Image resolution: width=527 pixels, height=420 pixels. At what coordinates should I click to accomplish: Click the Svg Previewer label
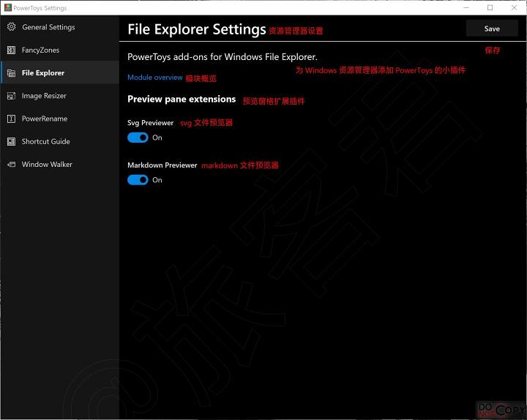[150, 123]
